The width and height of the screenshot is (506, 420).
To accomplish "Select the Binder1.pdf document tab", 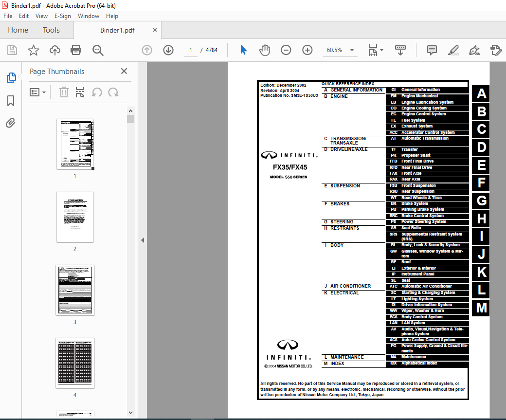I will 117,30.
